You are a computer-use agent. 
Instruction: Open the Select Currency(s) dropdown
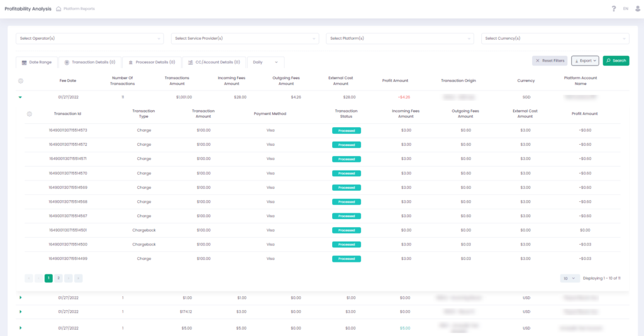[555, 39]
